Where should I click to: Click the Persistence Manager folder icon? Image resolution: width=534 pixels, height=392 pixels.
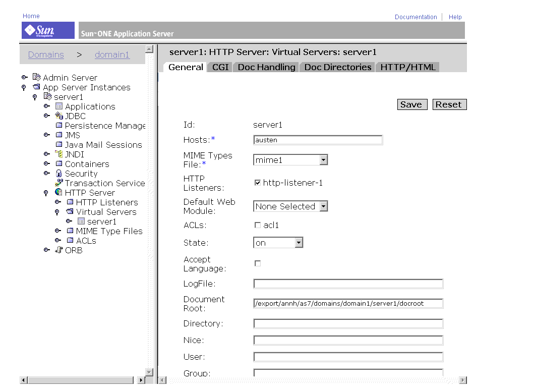pyautogui.click(x=59, y=125)
